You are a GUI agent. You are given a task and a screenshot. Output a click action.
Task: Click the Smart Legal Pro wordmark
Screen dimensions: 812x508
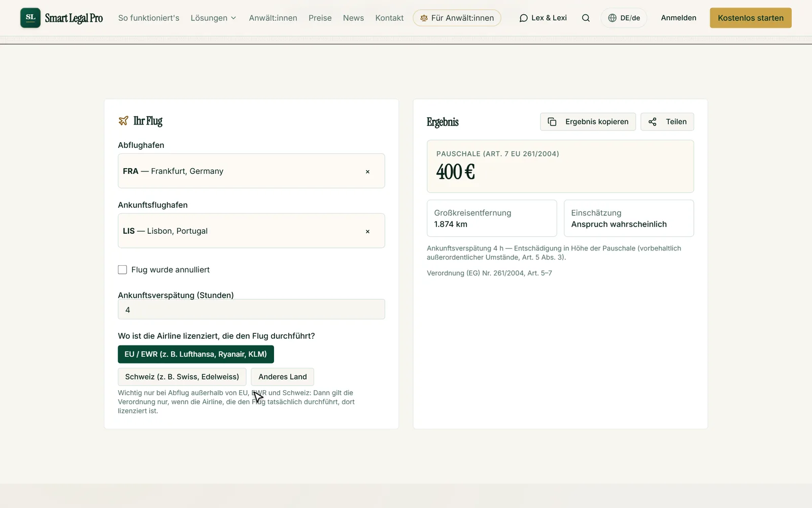pyautogui.click(x=74, y=18)
